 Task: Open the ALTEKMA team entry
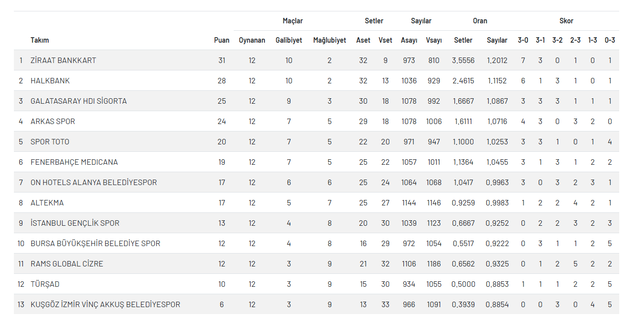pos(47,203)
